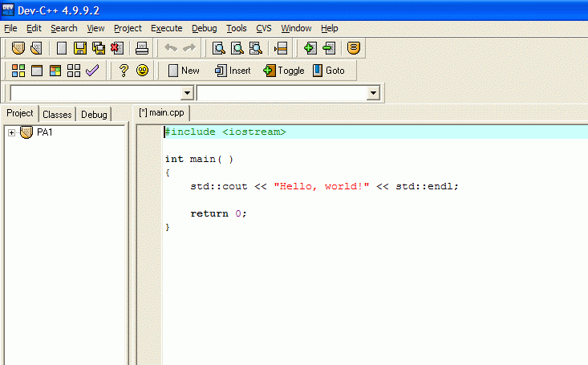
Task: Expand the PA1 project tree node
Action: (x=11, y=132)
